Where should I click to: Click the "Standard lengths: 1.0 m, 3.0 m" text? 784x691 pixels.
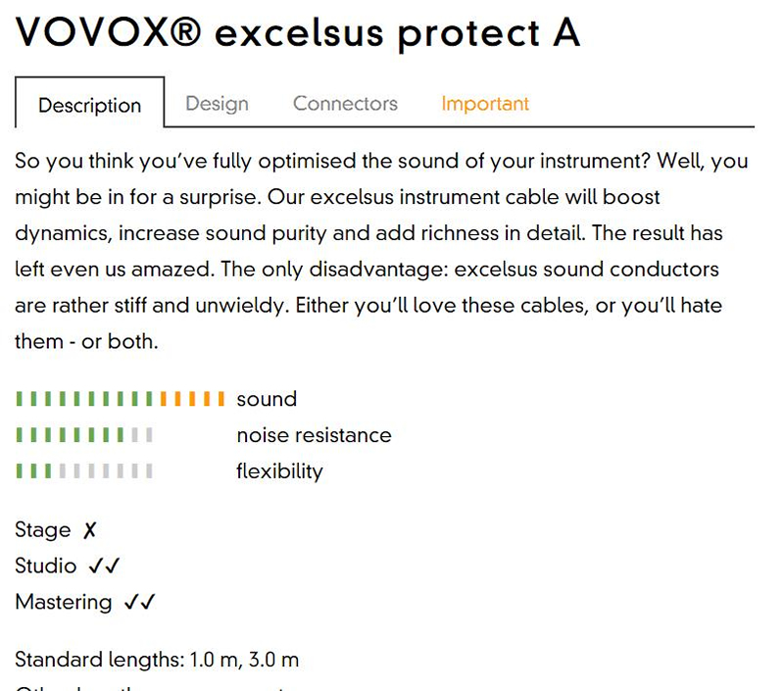point(157,660)
